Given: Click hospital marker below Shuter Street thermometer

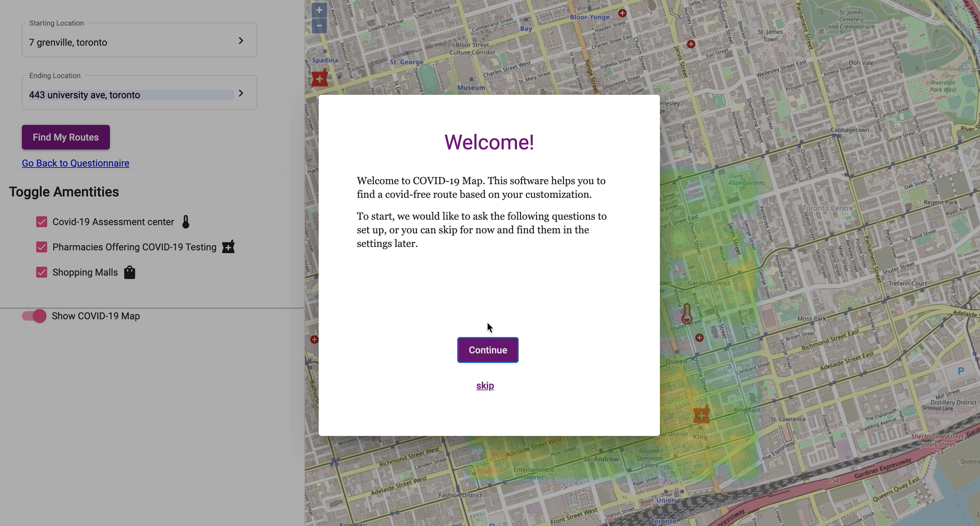Looking at the screenshot, I should pyautogui.click(x=699, y=338).
